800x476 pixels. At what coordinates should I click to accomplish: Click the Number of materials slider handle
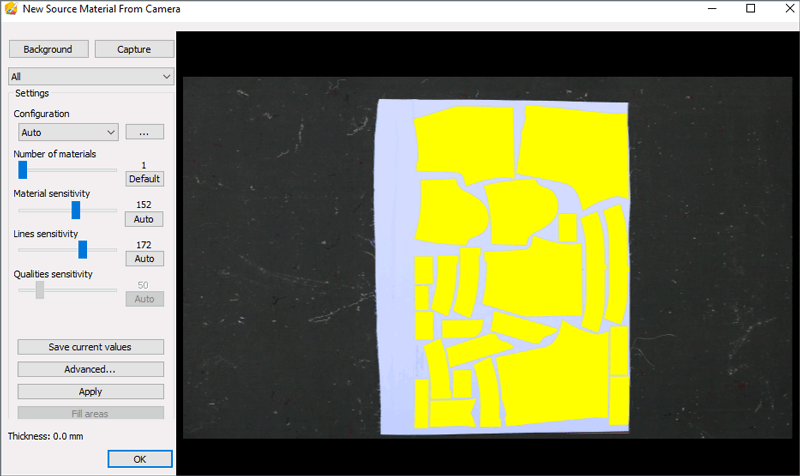[22, 170]
